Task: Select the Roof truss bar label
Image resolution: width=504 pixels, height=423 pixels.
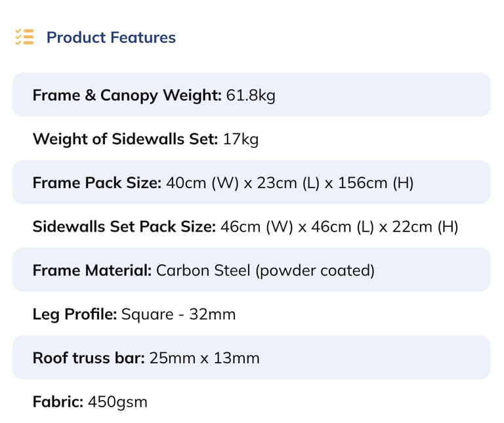Action: pos(89,358)
